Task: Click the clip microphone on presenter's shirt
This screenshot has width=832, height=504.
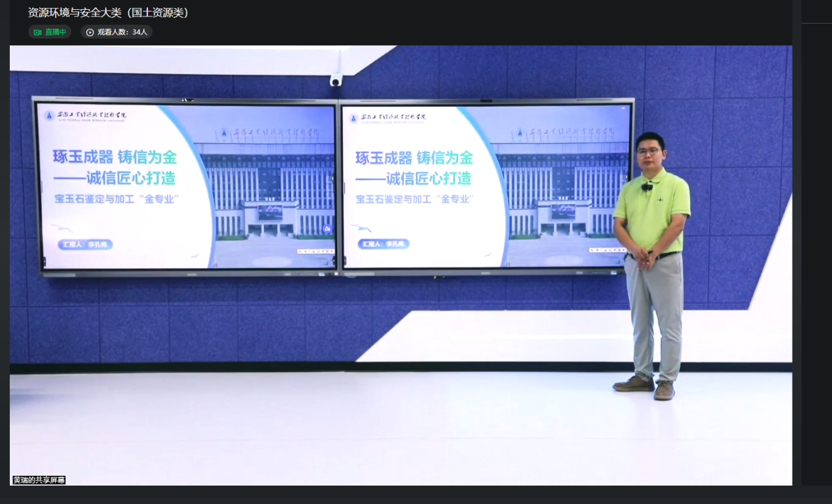Action: click(647, 187)
